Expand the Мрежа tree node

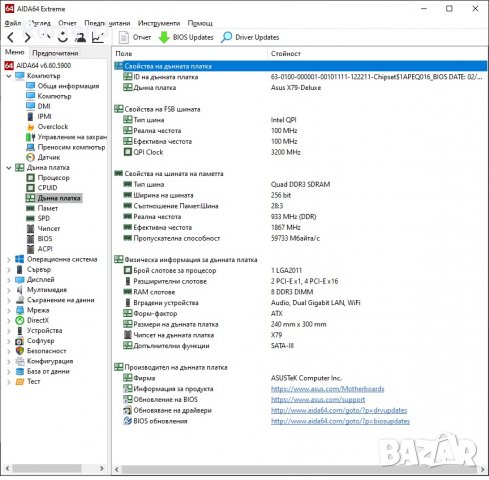pos(9,311)
